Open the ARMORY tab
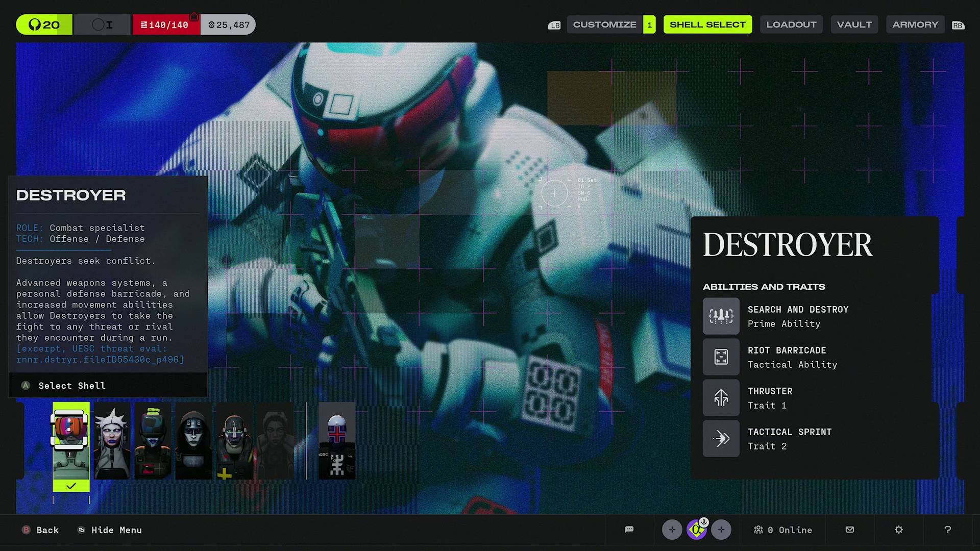 pos(915,24)
